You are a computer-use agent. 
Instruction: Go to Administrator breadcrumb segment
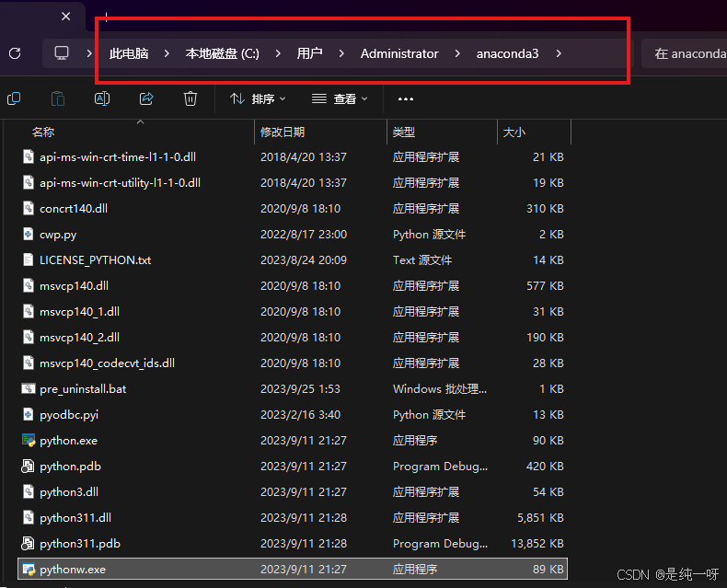click(399, 53)
